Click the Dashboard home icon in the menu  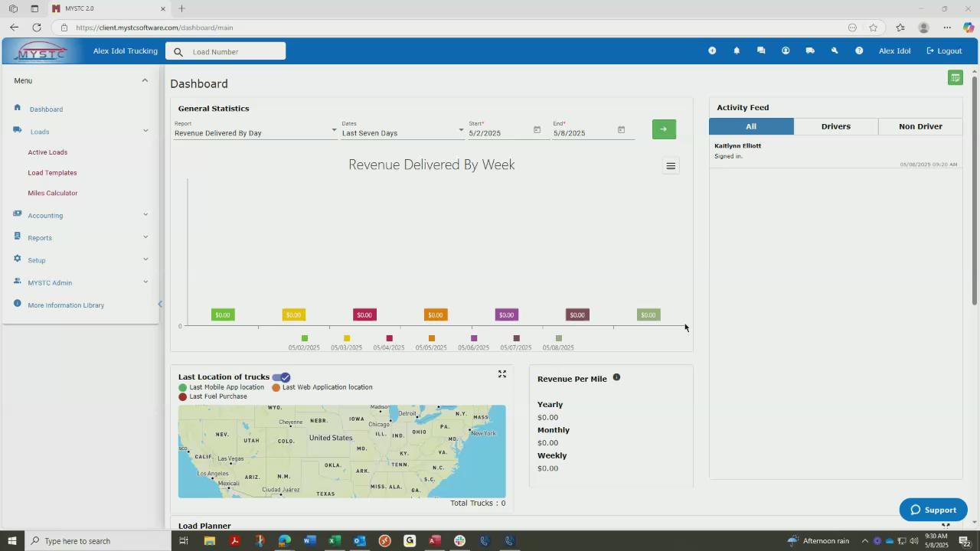click(17, 108)
